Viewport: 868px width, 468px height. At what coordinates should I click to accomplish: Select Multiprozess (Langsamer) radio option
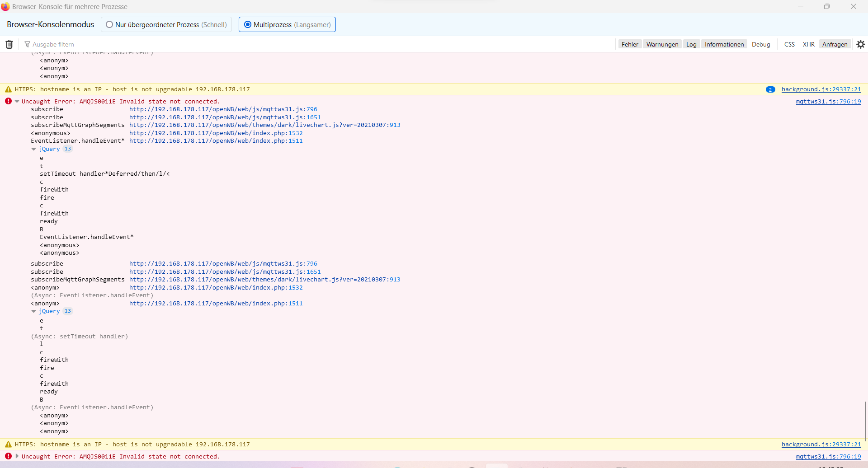click(x=248, y=25)
